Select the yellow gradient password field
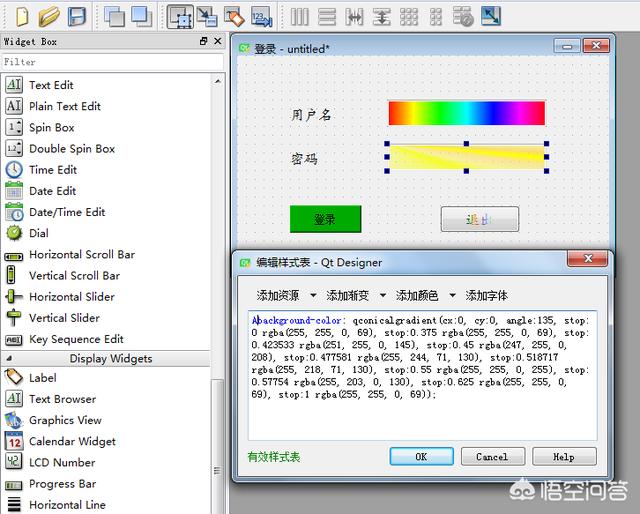This screenshot has height=514, width=640. click(467, 157)
